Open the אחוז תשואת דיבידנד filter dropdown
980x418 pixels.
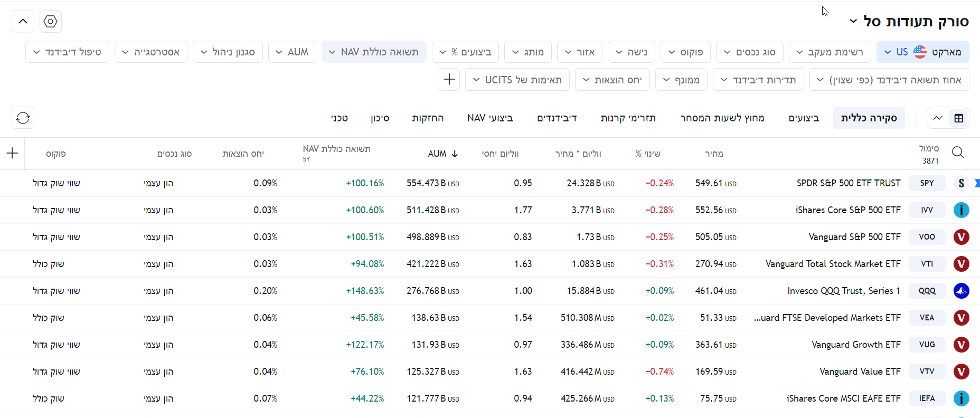coord(889,80)
